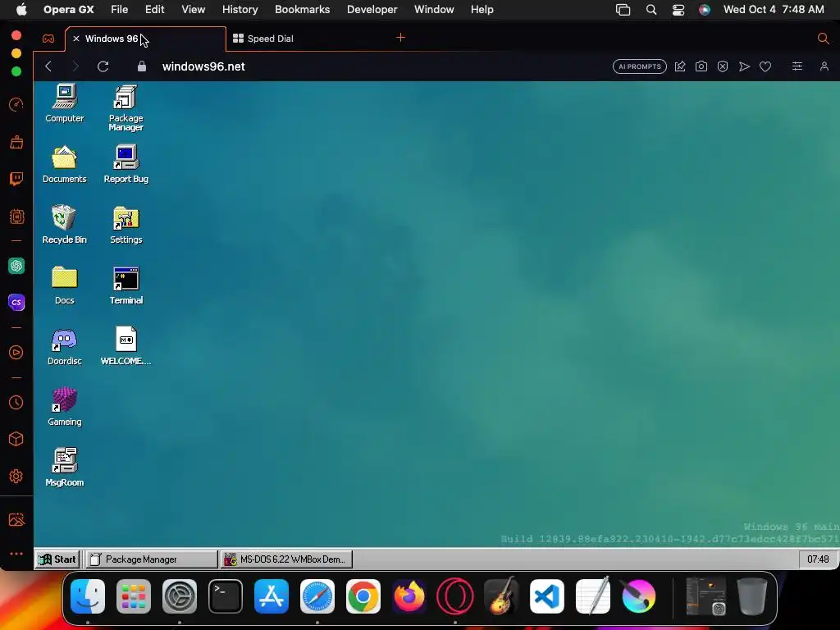Viewport: 840px width, 630px height.
Task: Open a new tab with plus button
Action: (x=400, y=38)
